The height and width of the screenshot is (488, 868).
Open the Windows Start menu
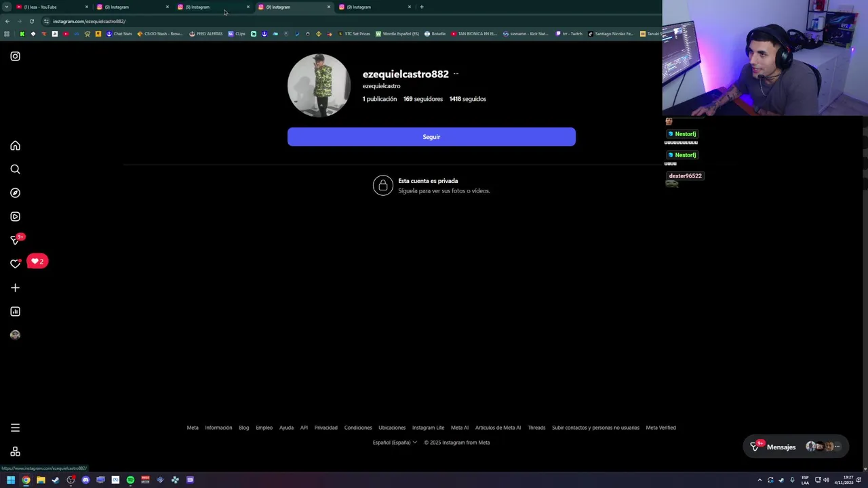point(11,480)
